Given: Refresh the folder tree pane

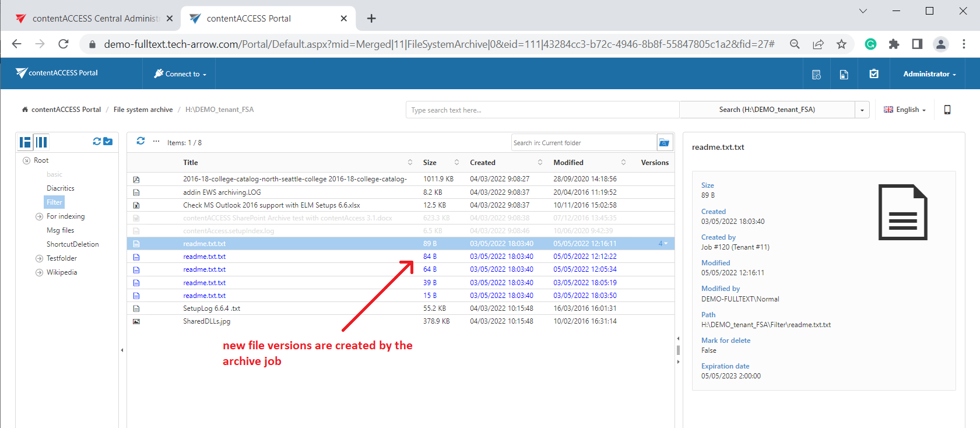Looking at the screenshot, I should coord(97,142).
